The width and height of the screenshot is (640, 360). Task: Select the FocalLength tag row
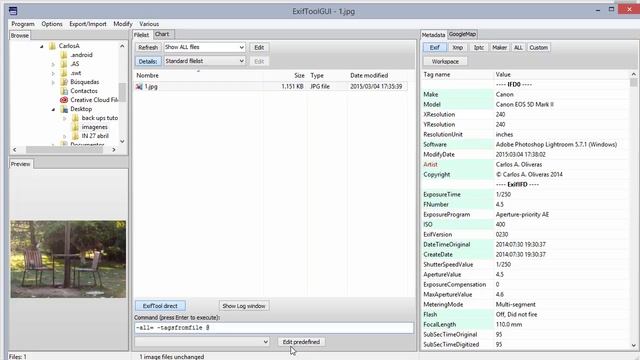coord(526,324)
